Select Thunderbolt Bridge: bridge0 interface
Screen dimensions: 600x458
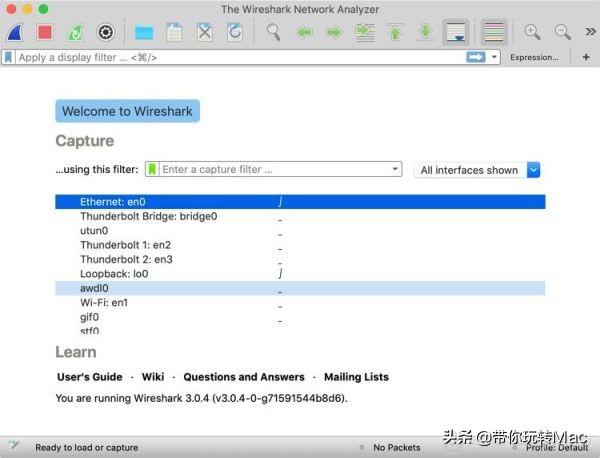(x=300, y=216)
